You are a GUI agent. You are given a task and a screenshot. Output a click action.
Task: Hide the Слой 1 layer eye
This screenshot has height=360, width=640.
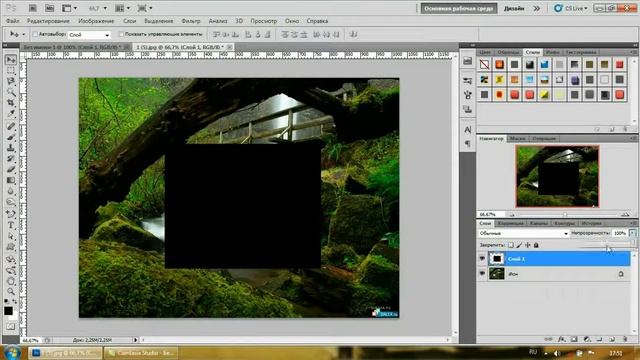click(482, 259)
